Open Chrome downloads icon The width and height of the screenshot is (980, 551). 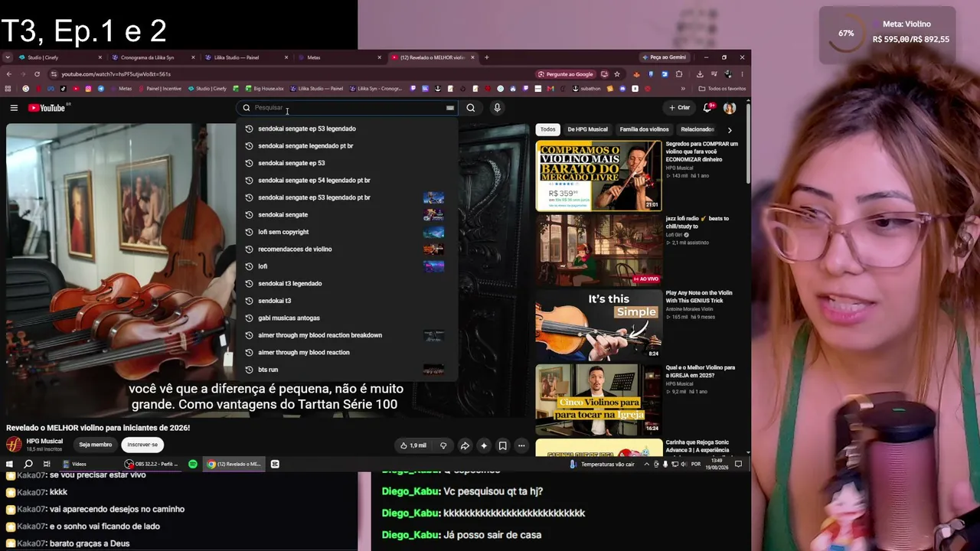click(x=700, y=74)
